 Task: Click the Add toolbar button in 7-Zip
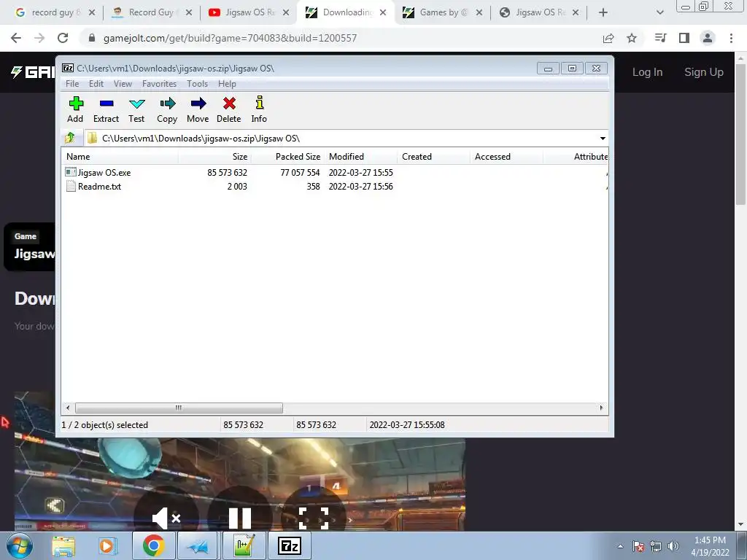pyautogui.click(x=75, y=110)
